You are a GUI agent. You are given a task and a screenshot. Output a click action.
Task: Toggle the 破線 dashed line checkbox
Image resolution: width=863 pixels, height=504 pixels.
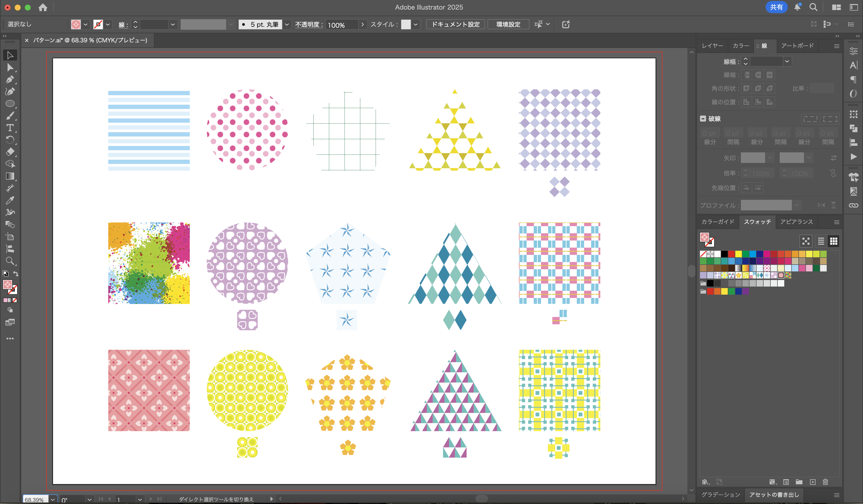tap(703, 119)
